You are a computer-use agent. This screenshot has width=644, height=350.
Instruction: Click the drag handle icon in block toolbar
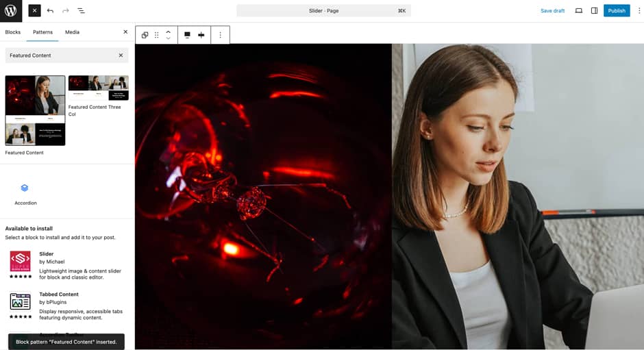[x=156, y=35]
